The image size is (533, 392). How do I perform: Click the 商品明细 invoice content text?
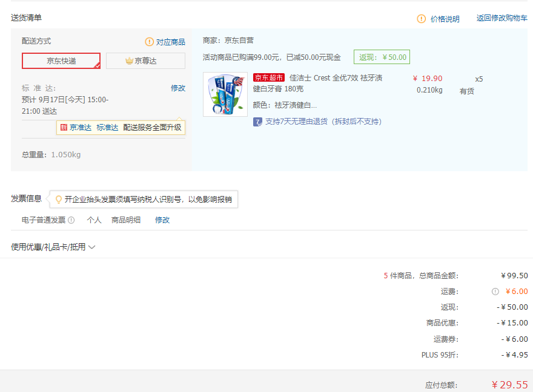(126, 220)
